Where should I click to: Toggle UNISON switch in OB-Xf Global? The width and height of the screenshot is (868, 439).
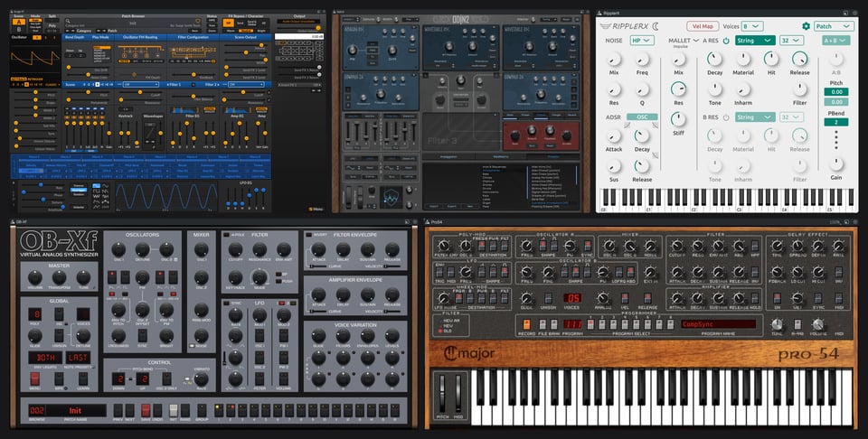coord(59,334)
